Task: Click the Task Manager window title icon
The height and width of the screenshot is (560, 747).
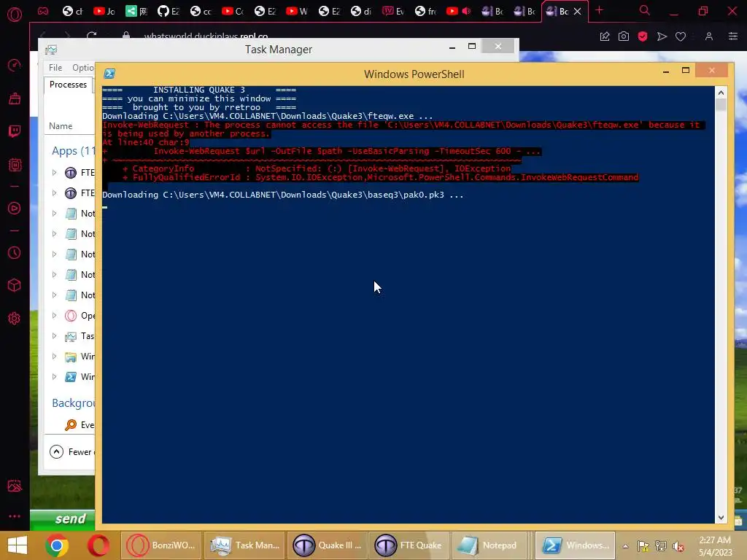Action: (51, 50)
